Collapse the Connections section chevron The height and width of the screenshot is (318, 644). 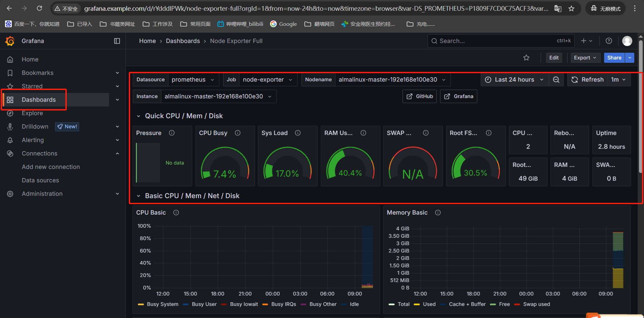[117, 153]
